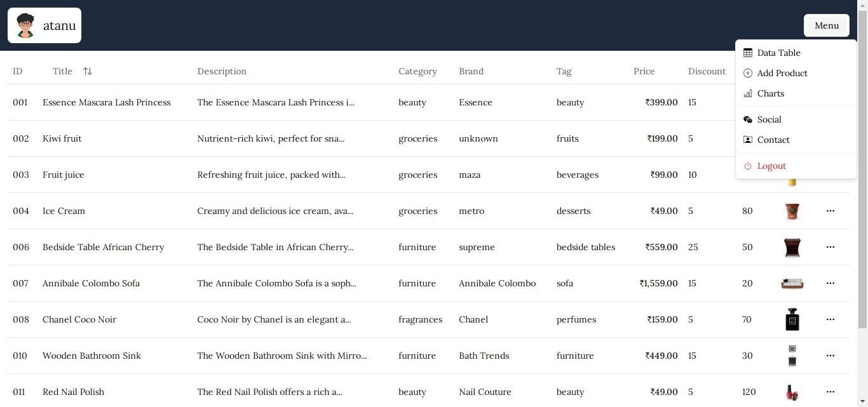868x407 pixels.
Task: Click the ₹1,559.00 price cell
Action: click(659, 283)
